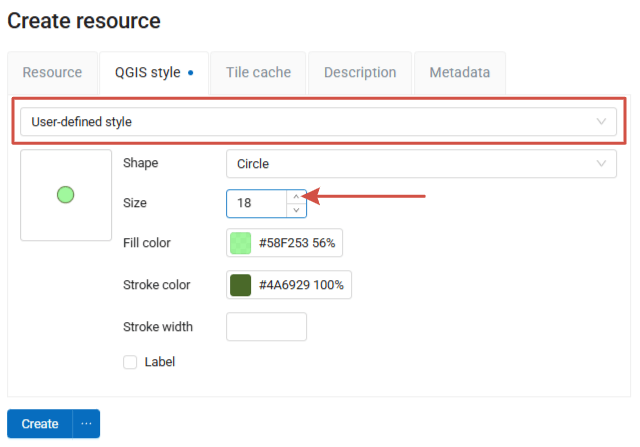640x447 pixels.
Task: Click the Size increment up arrow
Action: tap(296, 197)
